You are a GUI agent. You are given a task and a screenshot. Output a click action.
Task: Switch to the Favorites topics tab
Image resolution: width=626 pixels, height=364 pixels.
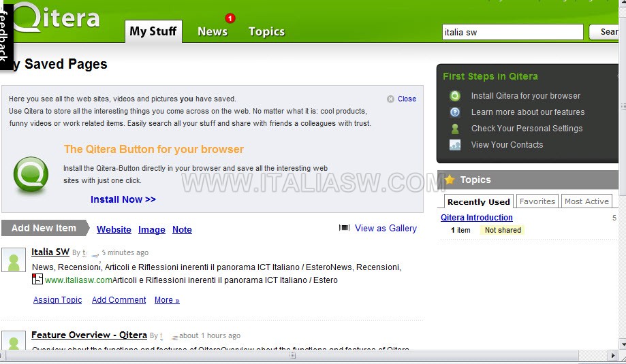coord(537,201)
